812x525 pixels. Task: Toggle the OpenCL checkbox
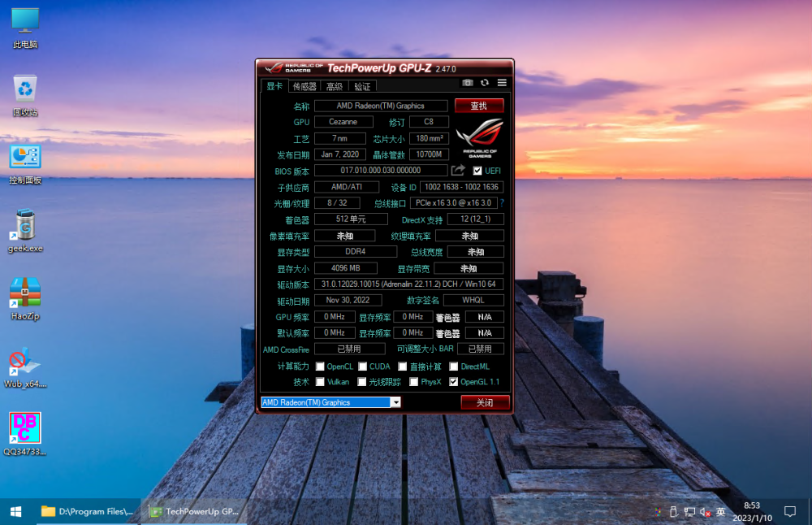click(320, 367)
